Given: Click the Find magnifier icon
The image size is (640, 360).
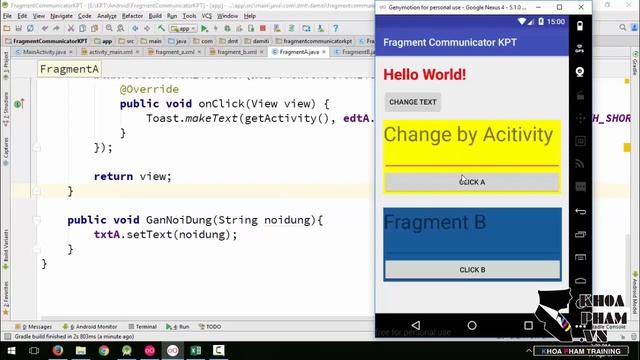Looking at the screenshot, I should pyautogui.click(x=109, y=28).
